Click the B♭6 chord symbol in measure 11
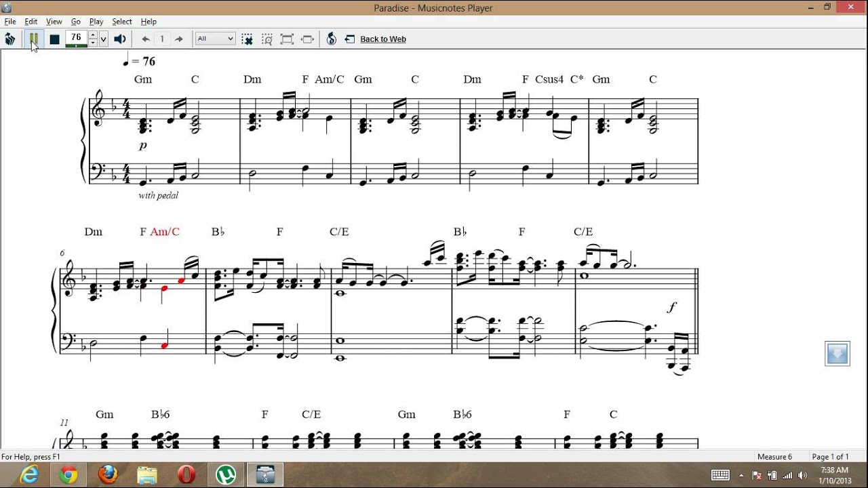This screenshot has width=868, height=488. 160,415
